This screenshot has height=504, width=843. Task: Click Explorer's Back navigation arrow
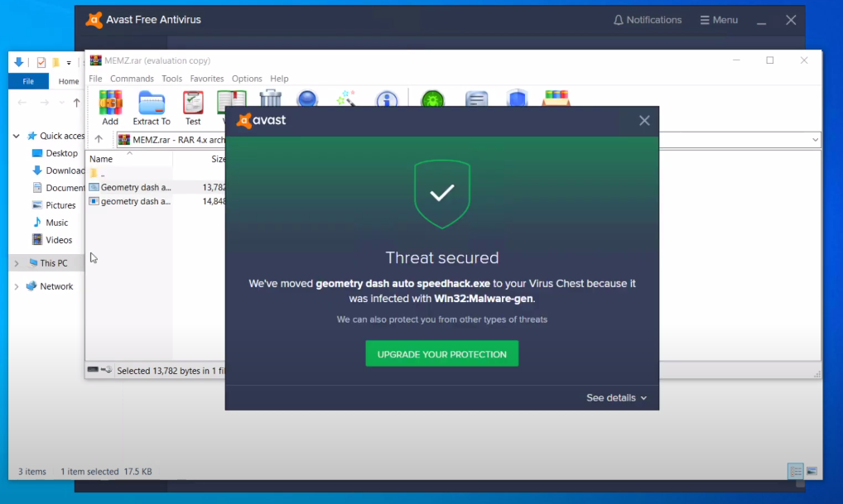click(22, 102)
